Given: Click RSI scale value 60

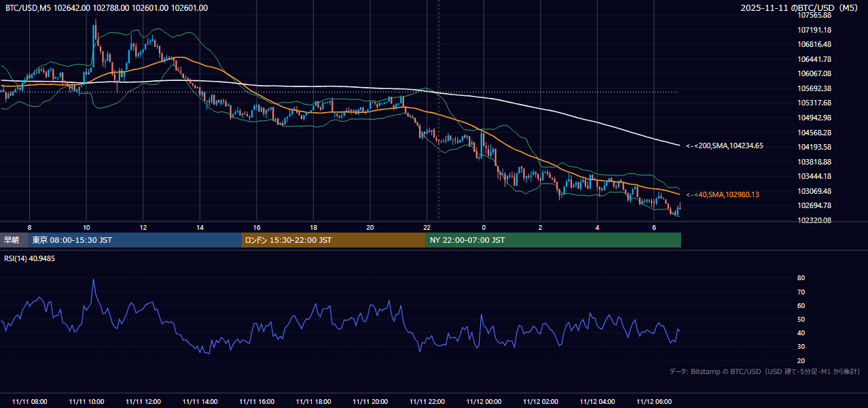Looking at the screenshot, I should coord(801,305).
